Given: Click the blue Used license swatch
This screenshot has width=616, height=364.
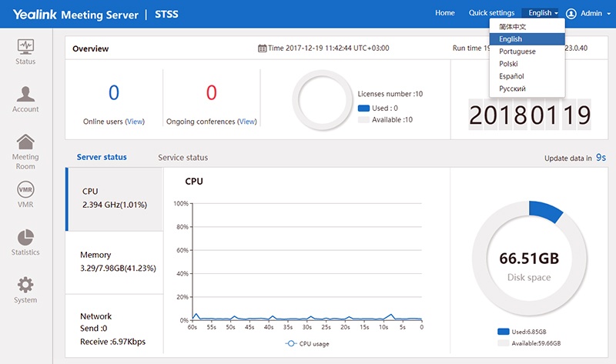Looking at the screenshot, I should click(x=363, y=108).
